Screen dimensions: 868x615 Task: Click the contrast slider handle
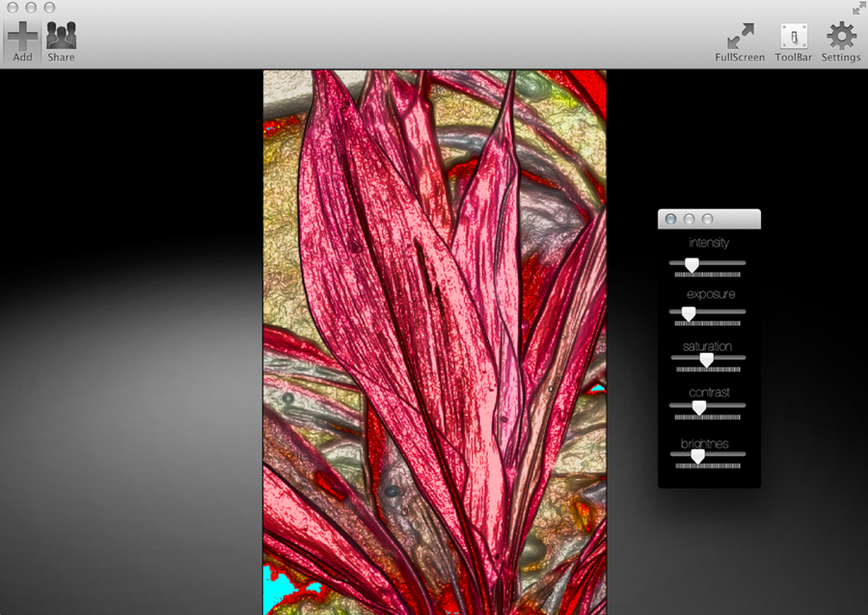pos(699,408)
